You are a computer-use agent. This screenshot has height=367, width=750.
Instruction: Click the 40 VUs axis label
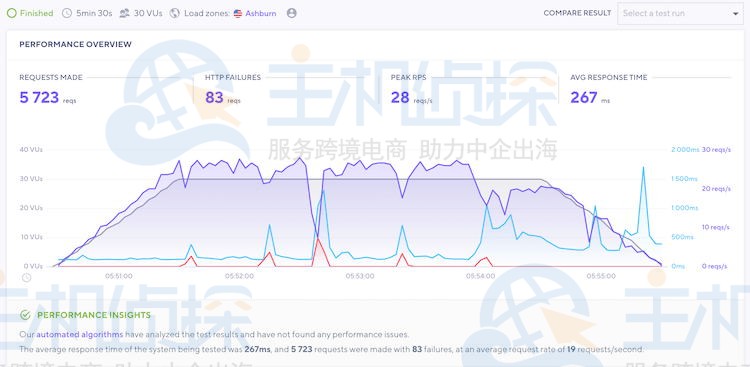(31, 150)
